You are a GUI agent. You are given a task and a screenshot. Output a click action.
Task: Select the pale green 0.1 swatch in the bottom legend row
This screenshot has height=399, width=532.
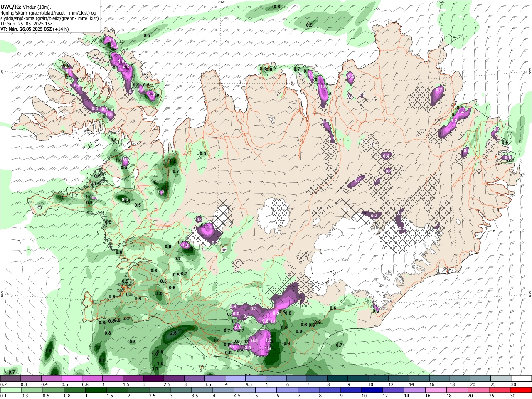pyautogui.click(x=11, y=390)
